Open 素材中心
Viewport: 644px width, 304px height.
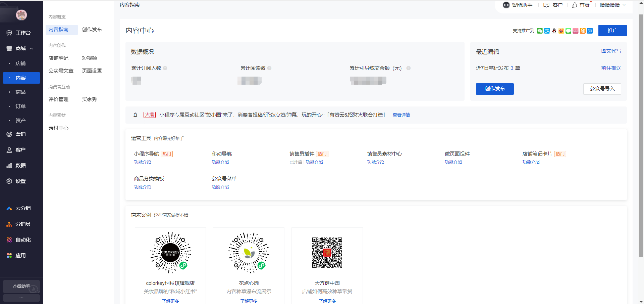click(x=58, y=128)
